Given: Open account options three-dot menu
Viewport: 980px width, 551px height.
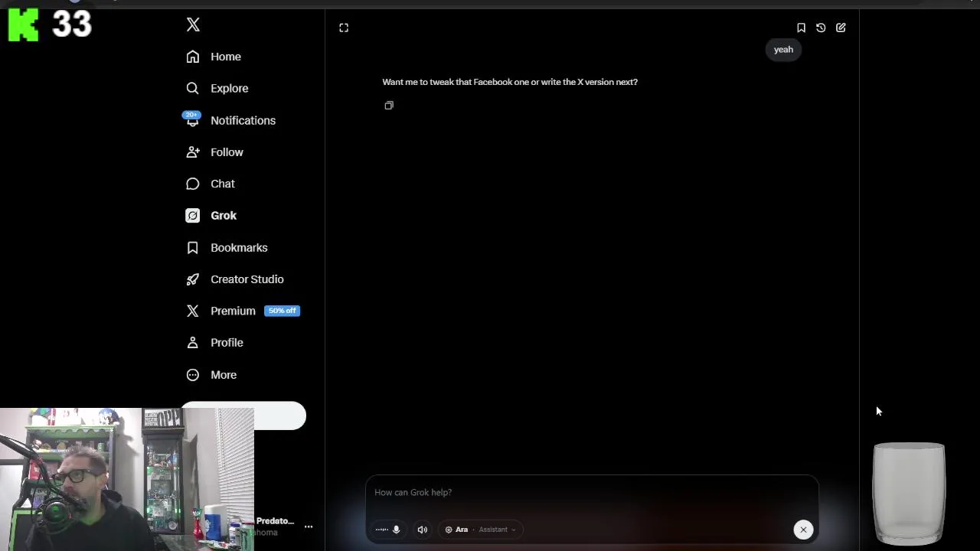Looking at the screenshot, I should 309,527.
